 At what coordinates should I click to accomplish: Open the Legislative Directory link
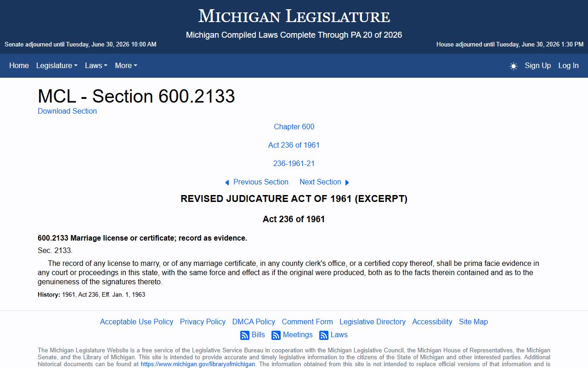tap(373, 322)
